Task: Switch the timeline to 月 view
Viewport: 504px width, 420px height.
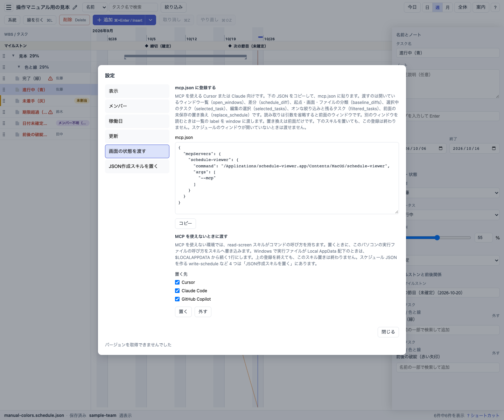Action: (x=448, y=7)
